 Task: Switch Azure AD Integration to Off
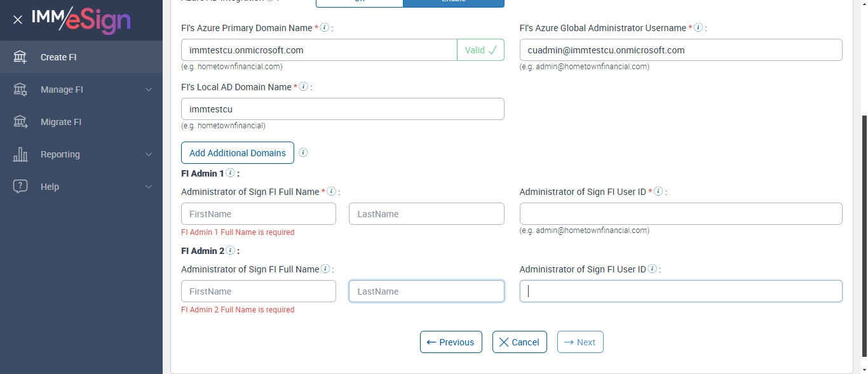359,3
